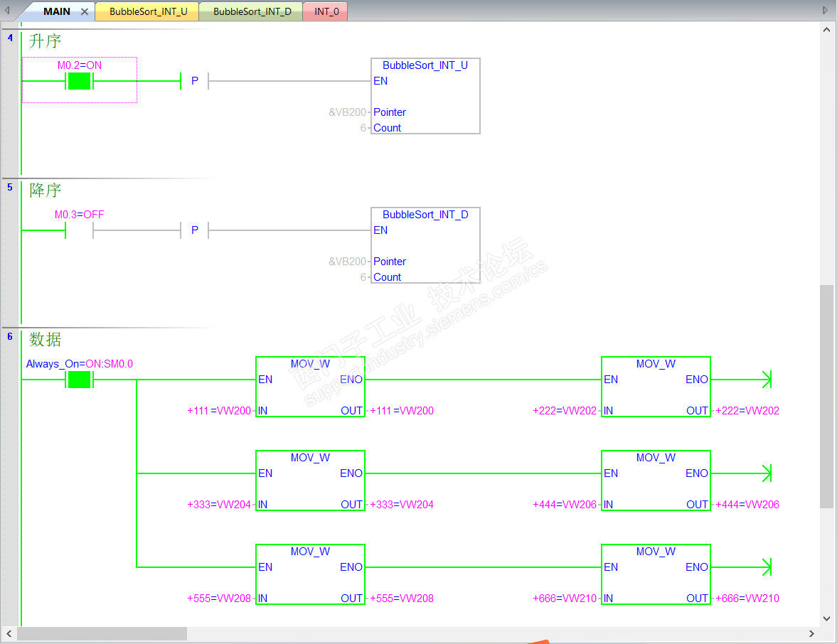Select the MOV_W block writing VW202
837x644 pixels.
pos(656,387)
